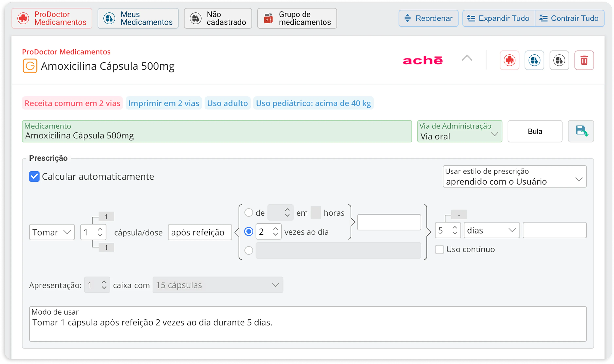Click the Uso adulto tag
The height and width of the screenshot is (364, 614).
227,103
